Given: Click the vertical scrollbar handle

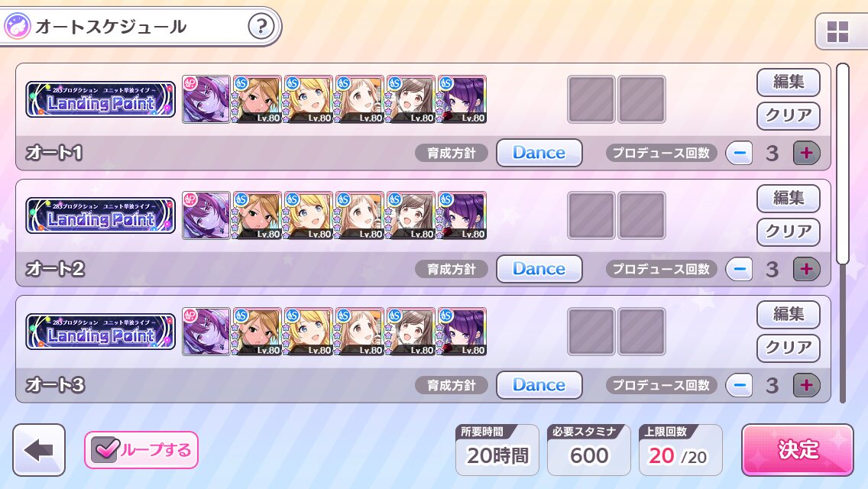Looking at the screenshot, I should point(843,164).
